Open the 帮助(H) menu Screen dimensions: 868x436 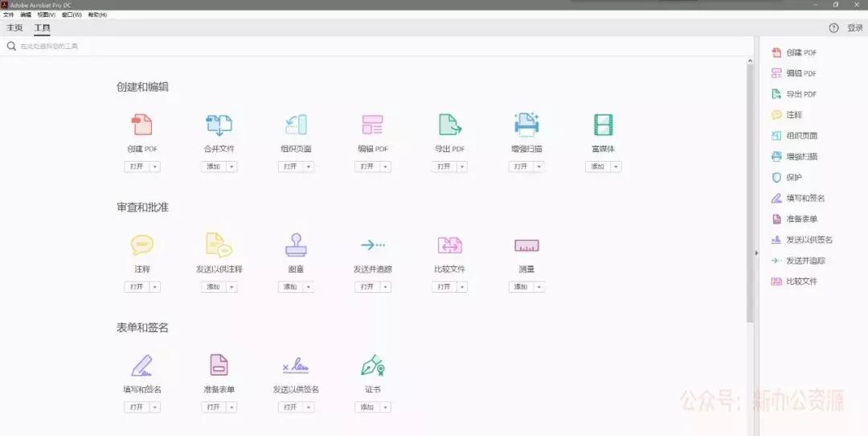(x=97, y=15)
